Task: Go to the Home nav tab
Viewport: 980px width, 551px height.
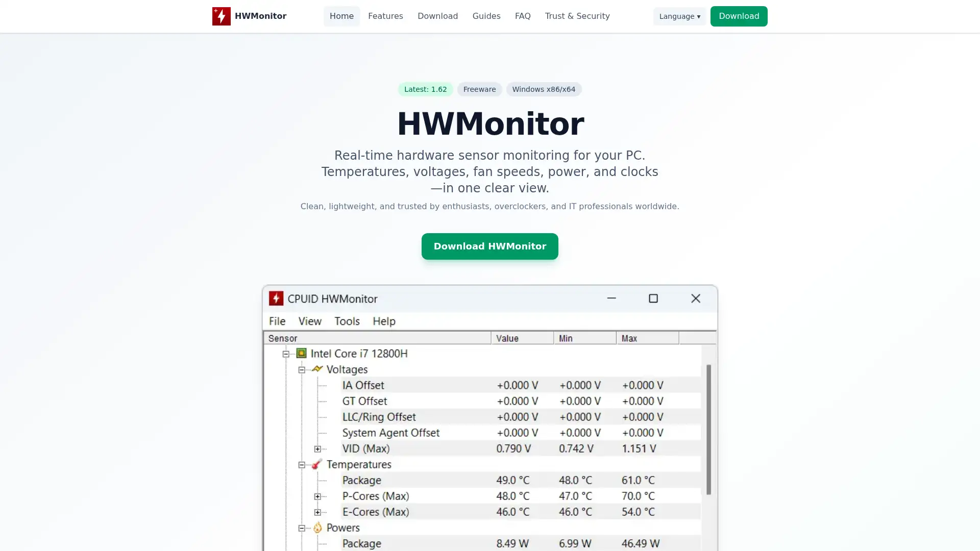Action: tap(341, 16)
